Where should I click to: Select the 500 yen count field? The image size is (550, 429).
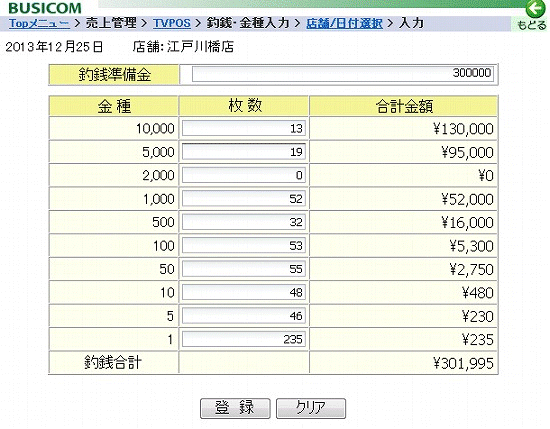coord(244,222)
